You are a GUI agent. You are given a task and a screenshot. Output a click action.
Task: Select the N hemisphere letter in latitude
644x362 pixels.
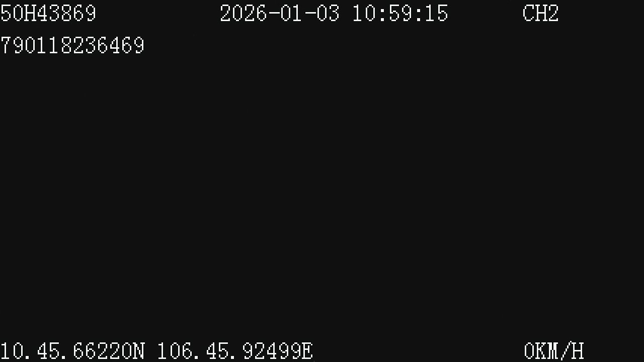pos(139,351)
